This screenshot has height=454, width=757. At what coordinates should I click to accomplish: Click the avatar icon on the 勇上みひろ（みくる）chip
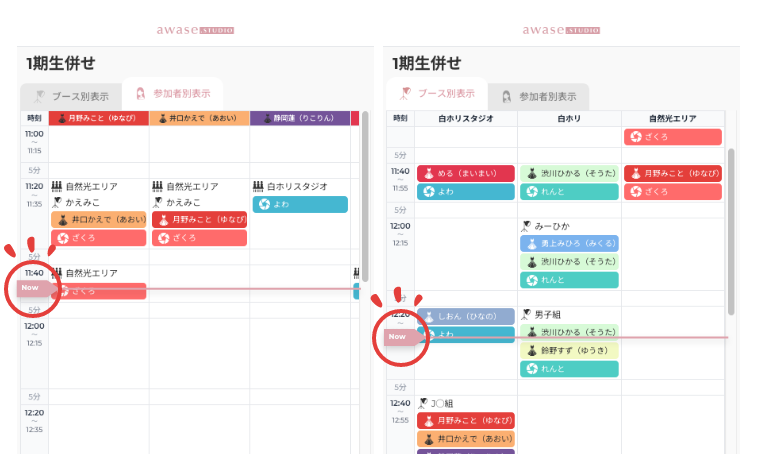[531, 243]
